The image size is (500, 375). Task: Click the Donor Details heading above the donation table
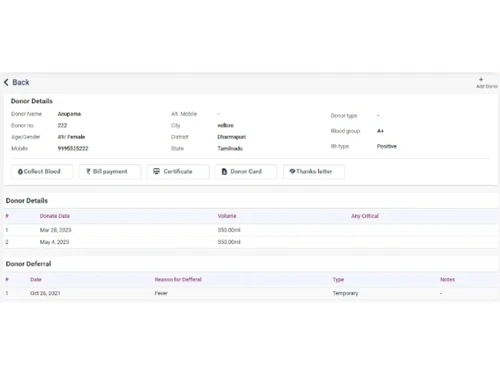pos(27,201)
